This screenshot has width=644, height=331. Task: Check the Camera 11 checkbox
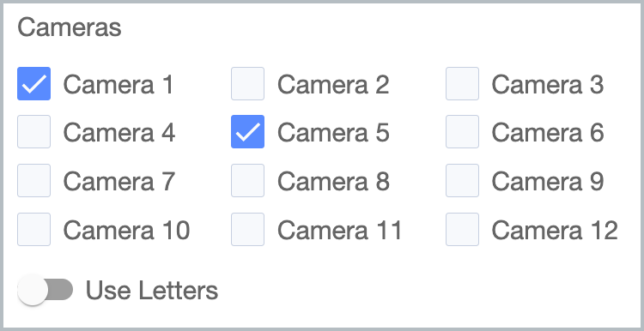point(247,229)
